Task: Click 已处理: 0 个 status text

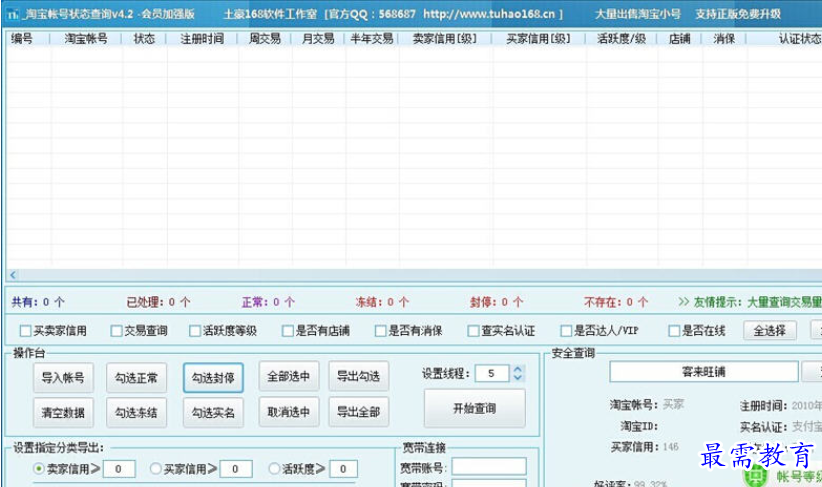Action: point(158,302)
